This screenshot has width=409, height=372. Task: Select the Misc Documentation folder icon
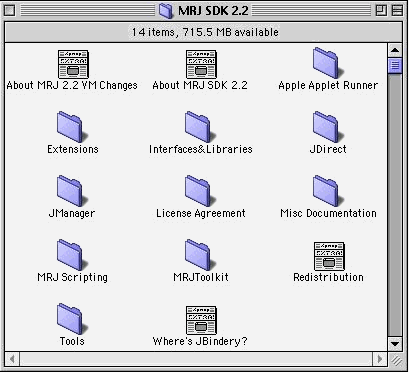(328, 191)
